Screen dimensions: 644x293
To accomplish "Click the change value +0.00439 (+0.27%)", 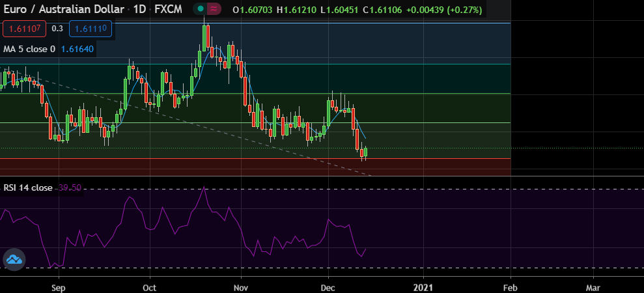I will [x=444, y=10].
